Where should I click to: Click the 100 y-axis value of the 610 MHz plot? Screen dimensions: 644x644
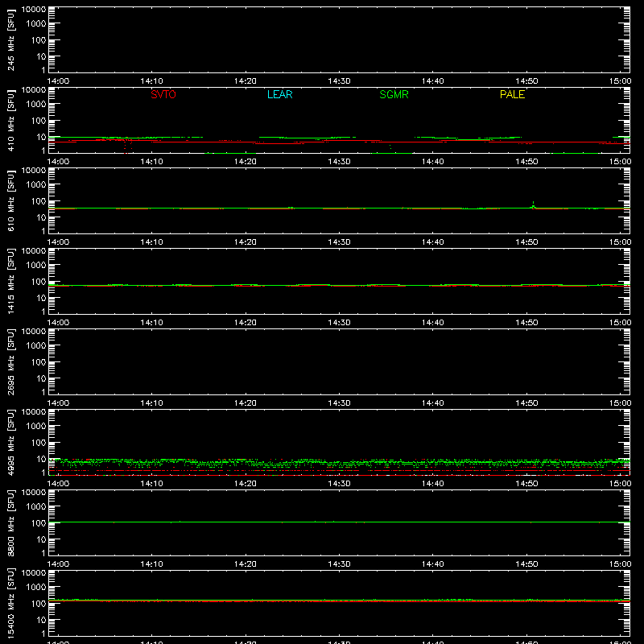coord(39,201)
